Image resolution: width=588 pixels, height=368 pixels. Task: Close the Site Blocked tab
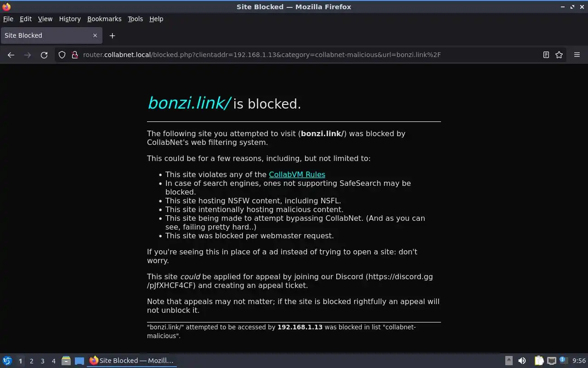tap(95, 35)
